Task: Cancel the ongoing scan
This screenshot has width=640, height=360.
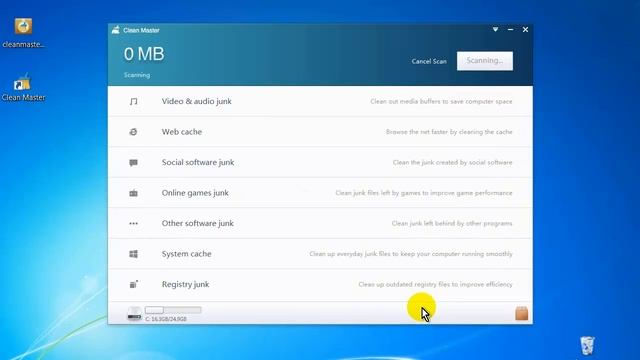Action: [429, 61]
